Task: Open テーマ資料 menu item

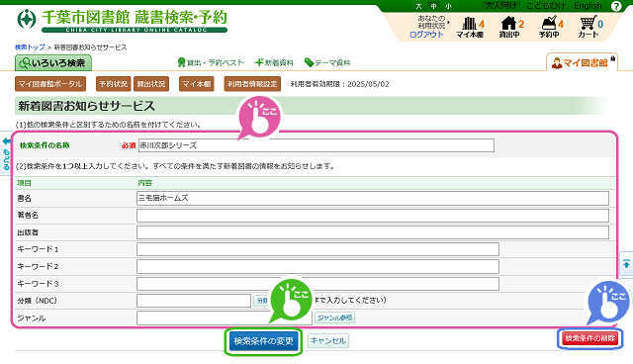Action: pos(327,62)
